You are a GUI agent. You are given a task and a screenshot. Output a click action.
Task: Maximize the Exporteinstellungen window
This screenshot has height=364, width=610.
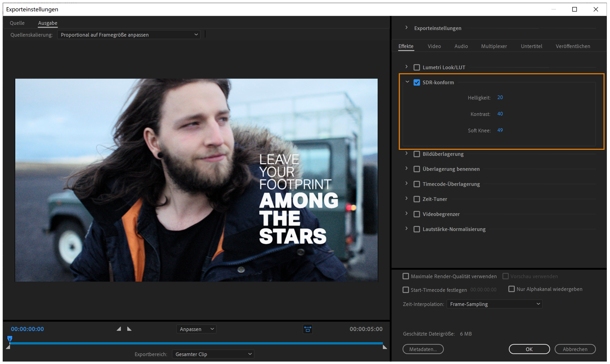click(574, 9)
